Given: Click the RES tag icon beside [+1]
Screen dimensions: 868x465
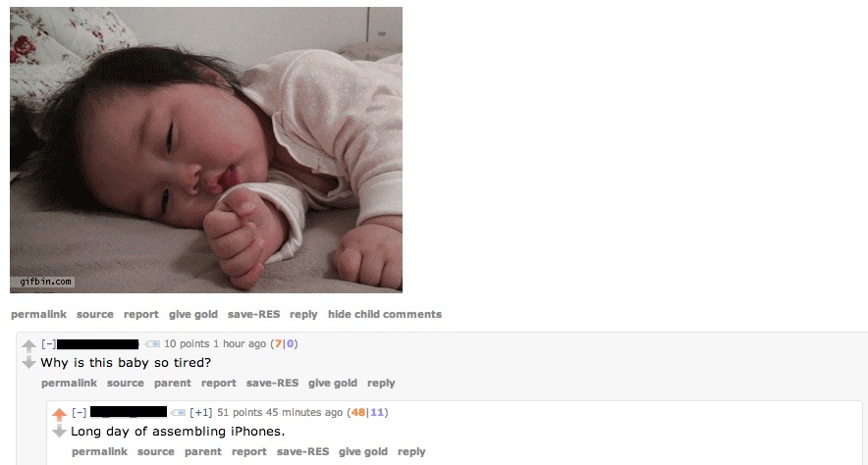Looking at the screenshot, I should pos(179,412).
